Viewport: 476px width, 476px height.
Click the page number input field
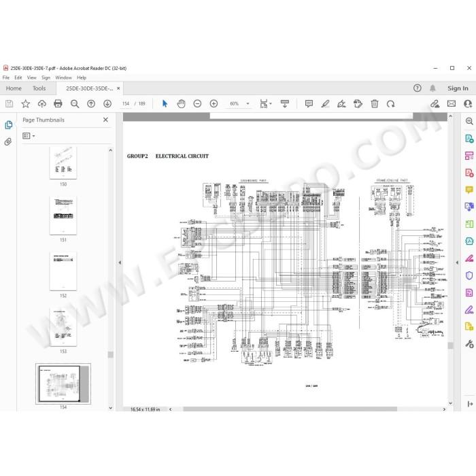point(126,103)
